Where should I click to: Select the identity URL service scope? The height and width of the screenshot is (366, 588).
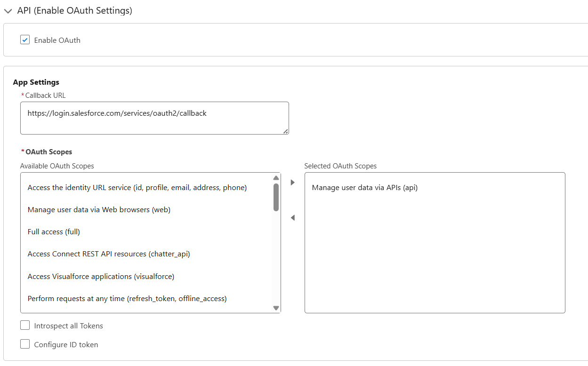click(137, 187)
